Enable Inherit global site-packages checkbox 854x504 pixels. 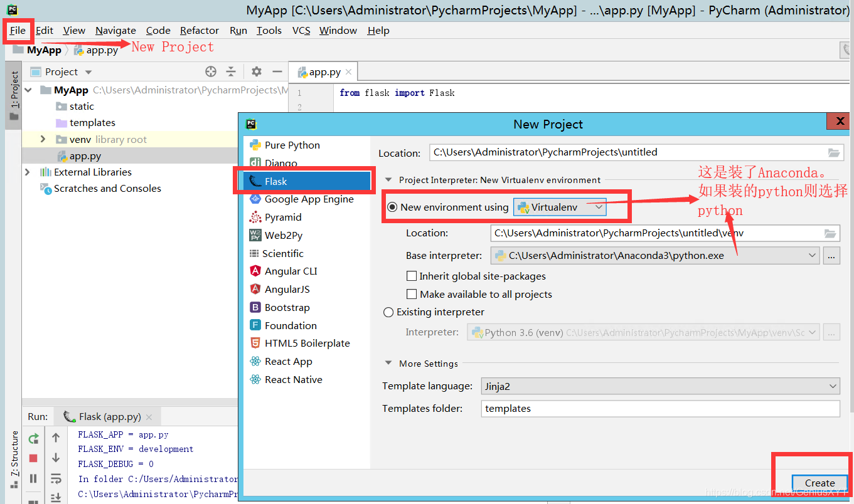[x=412, y=276]
